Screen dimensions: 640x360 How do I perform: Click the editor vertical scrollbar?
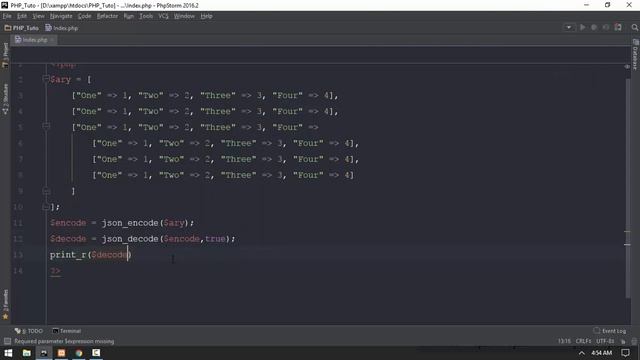point(628,188)
